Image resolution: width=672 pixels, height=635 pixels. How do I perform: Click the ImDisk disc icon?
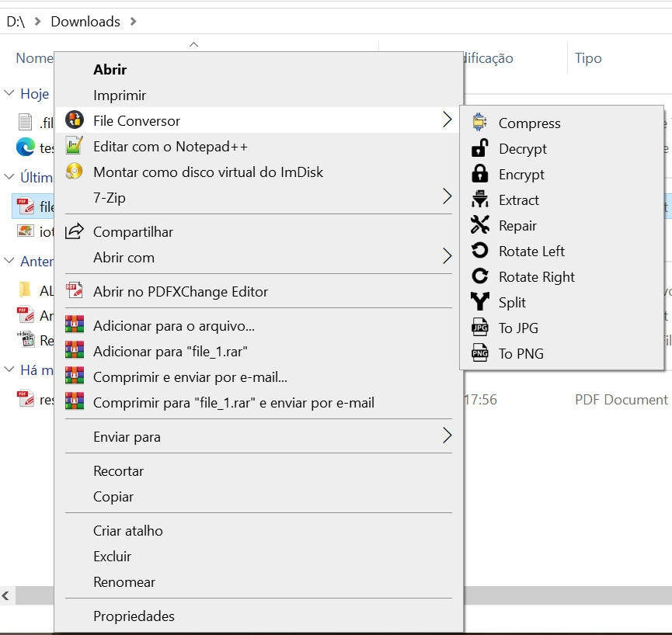74,172
